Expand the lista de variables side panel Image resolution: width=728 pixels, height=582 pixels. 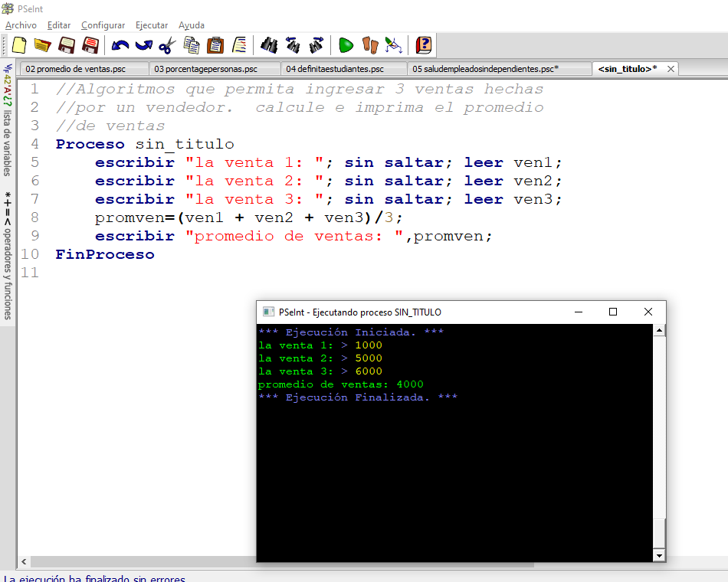pyautogui.click(x=8, y=120)
